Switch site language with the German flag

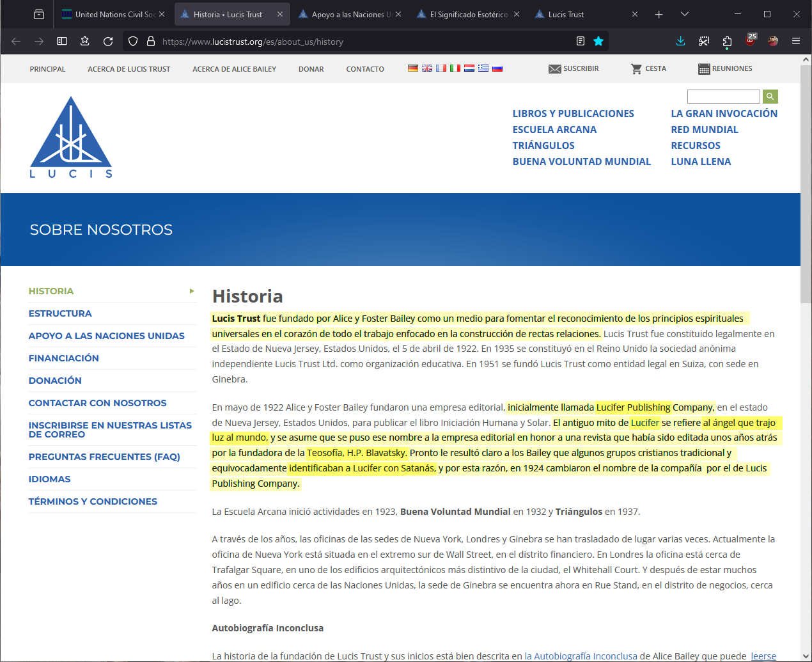[x=413, y=68]
